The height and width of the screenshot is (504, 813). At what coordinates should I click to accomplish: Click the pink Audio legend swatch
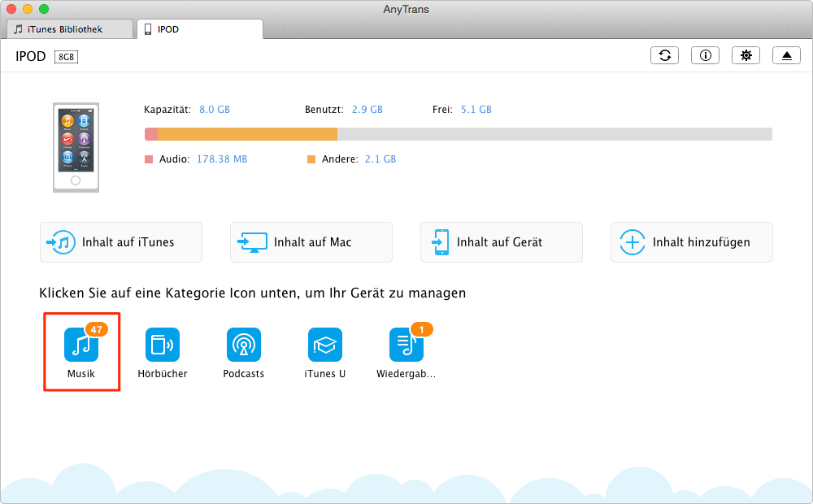[x=149, y=159]
